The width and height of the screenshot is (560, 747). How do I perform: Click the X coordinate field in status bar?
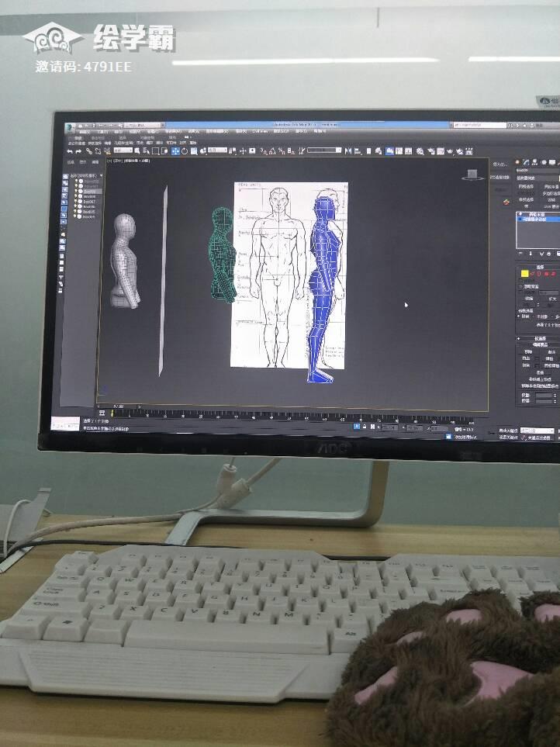point(389,427)
